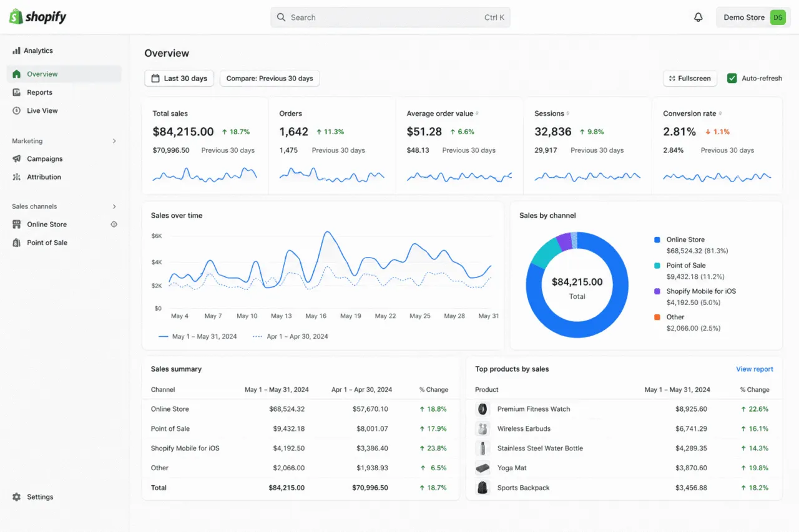The image size is (799, 532).
Task: Expand the Sales channels section chevron
Action: tap(114, 206)
